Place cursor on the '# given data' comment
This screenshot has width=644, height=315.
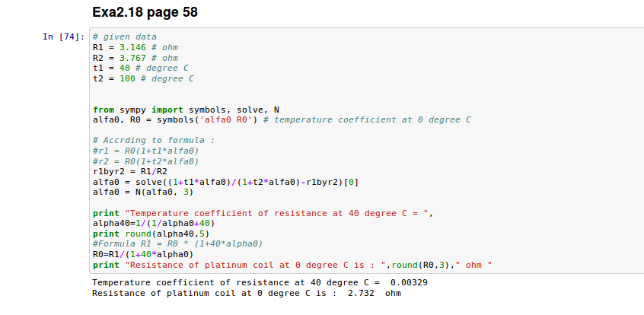tap(124, 37)
